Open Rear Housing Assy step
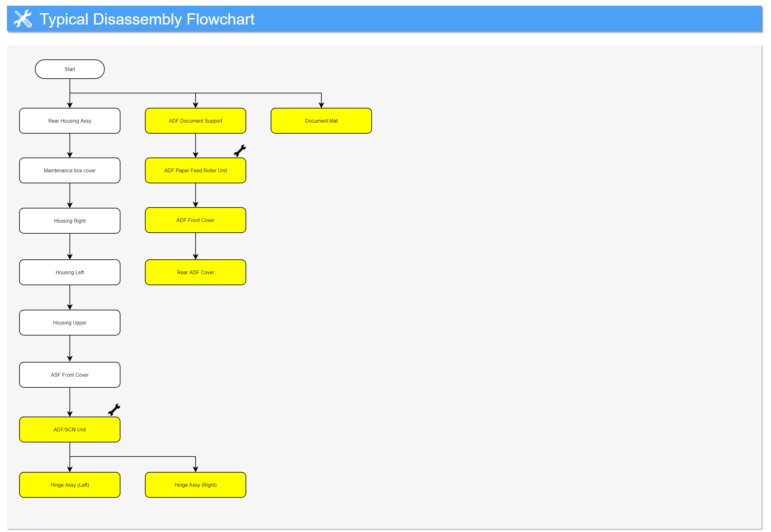This screenshot has height=532, width=771. point(70,121)
